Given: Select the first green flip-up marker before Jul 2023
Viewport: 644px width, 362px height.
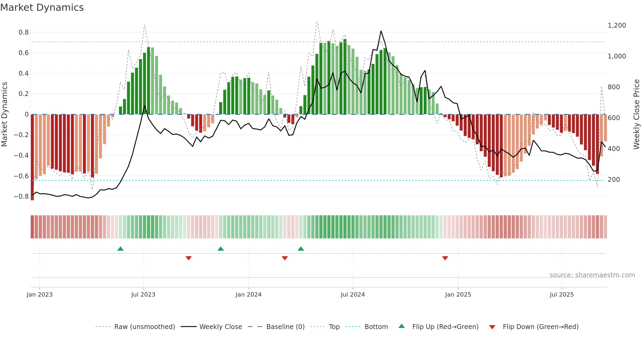Looking at the screenshot, I should (120, 249).
